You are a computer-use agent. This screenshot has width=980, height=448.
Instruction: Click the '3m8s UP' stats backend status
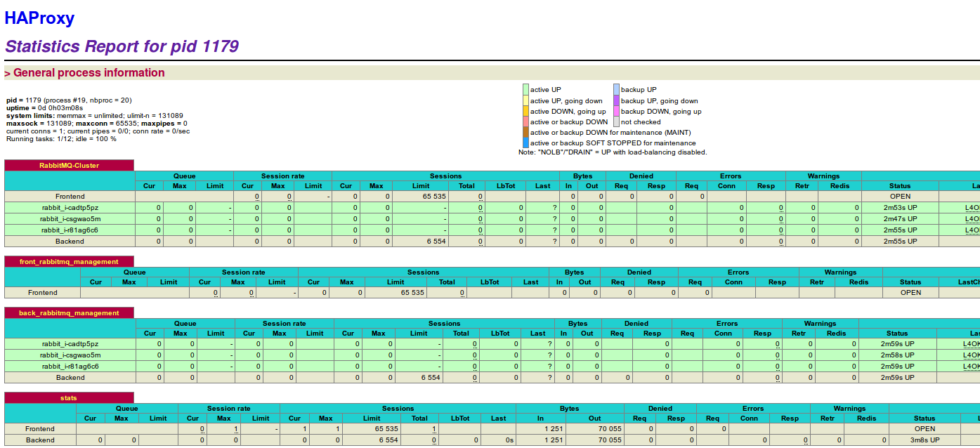coord(925,440)
